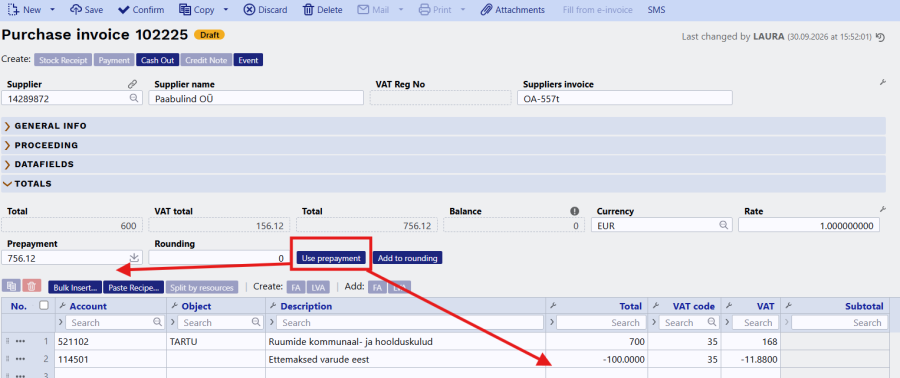Search supplier with the magnifier icon

pyautogui.click(x=134, y=98)
